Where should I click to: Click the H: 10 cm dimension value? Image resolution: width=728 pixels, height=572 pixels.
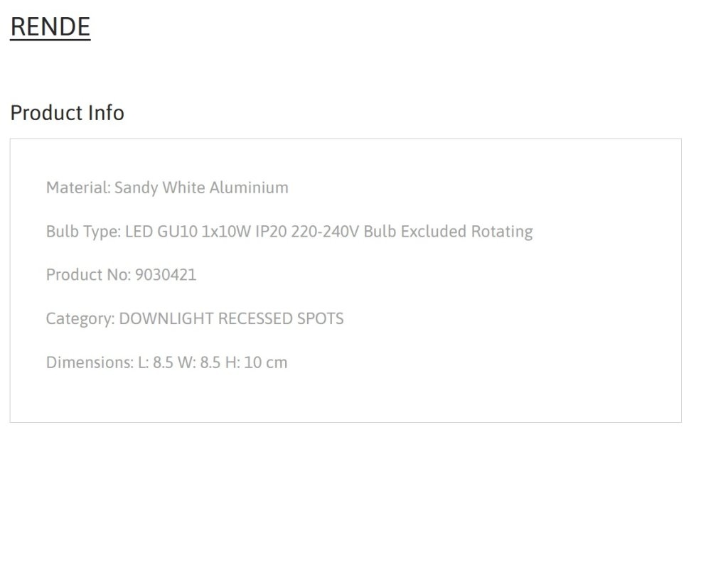coord(256,362)
